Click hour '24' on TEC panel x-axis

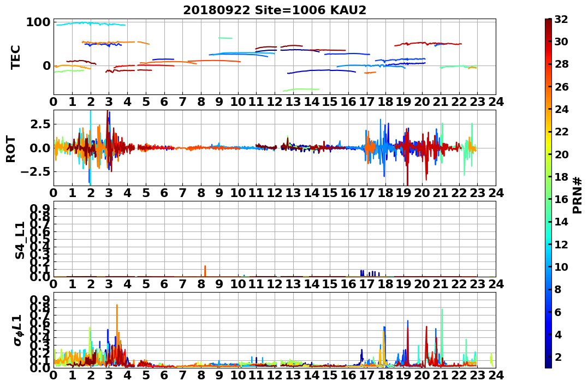pos(496,102)
